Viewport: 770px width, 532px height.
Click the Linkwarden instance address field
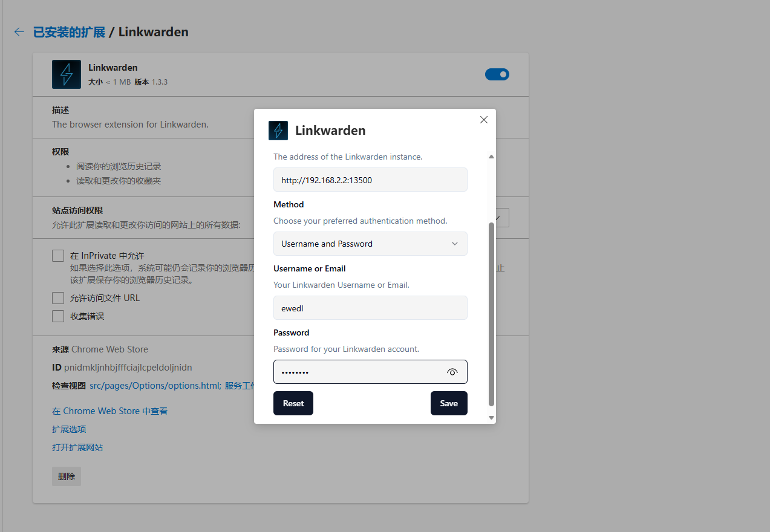[370, 180]
